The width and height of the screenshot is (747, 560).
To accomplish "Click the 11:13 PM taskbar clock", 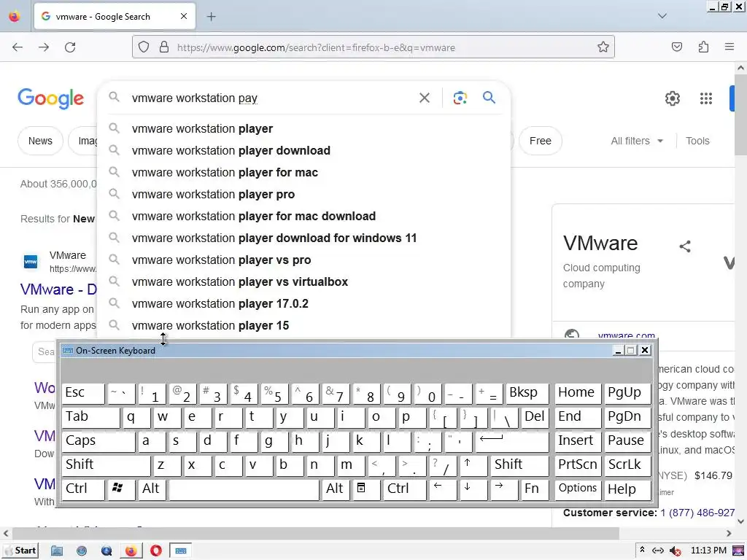I will click(x=708, y=551).
